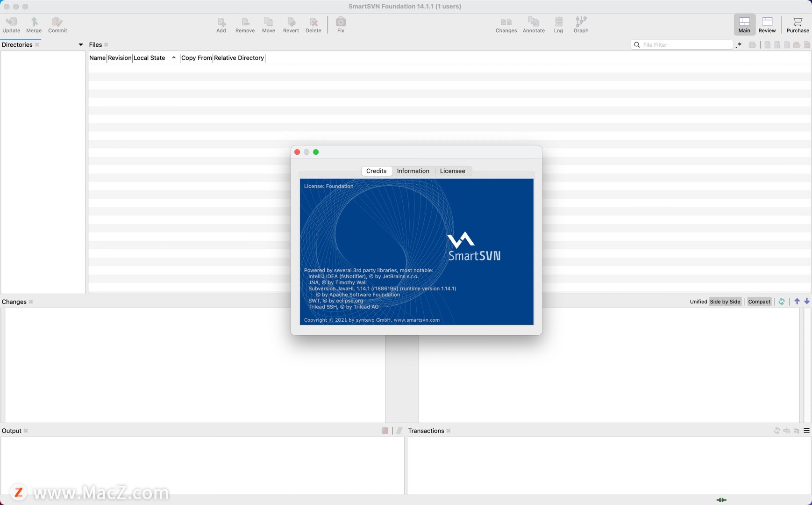Click the Move toolbar icon

tap(269, 25)
